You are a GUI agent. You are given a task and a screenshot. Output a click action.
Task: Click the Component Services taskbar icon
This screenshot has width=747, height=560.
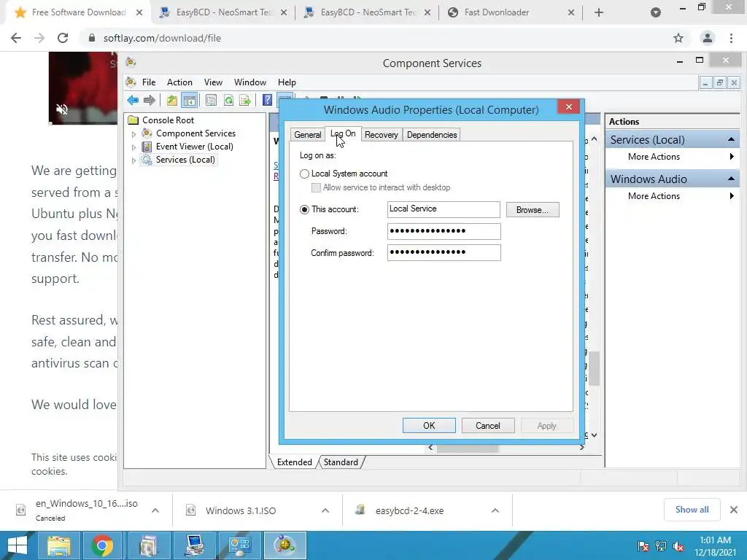(x=285, y=545)
